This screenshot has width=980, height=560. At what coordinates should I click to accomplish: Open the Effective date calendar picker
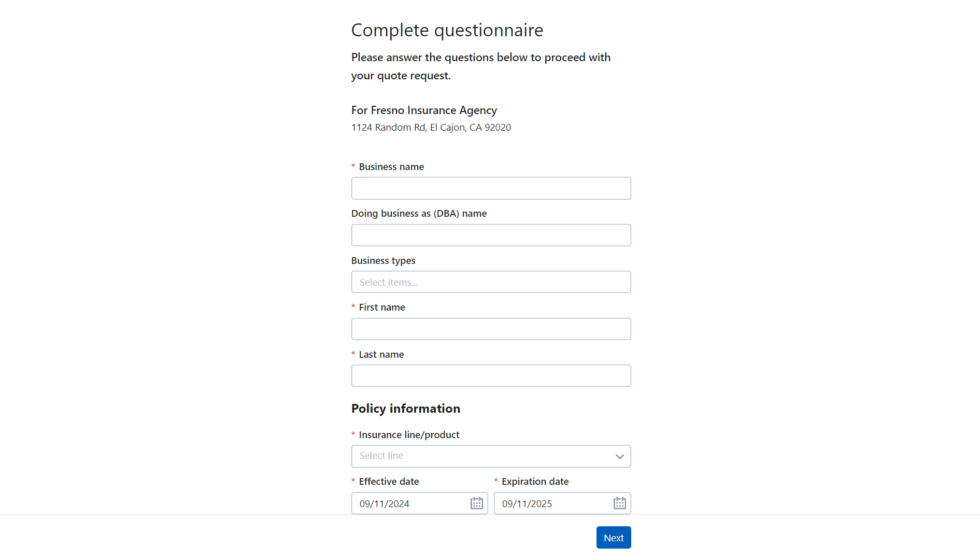click(x=476, y=503)
